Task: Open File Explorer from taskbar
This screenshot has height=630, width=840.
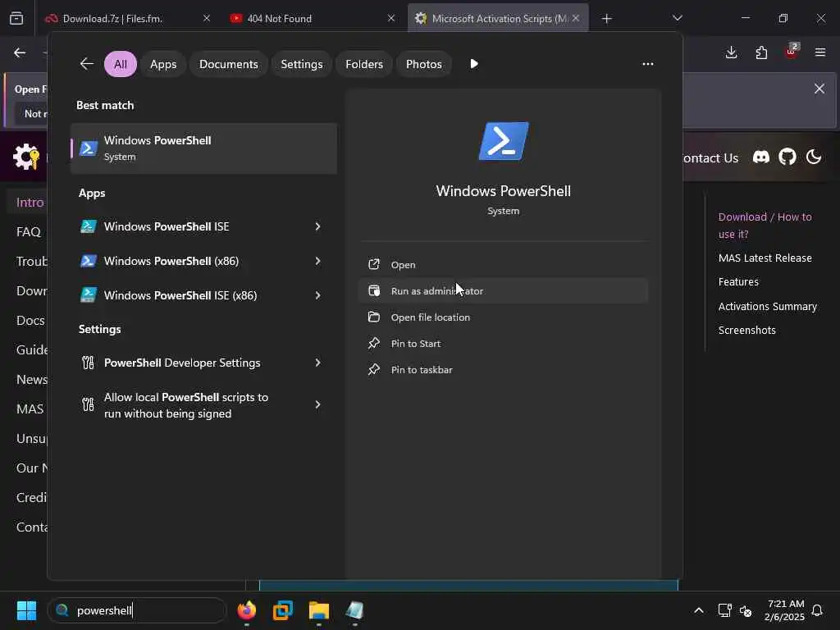Action: (319, 610)
